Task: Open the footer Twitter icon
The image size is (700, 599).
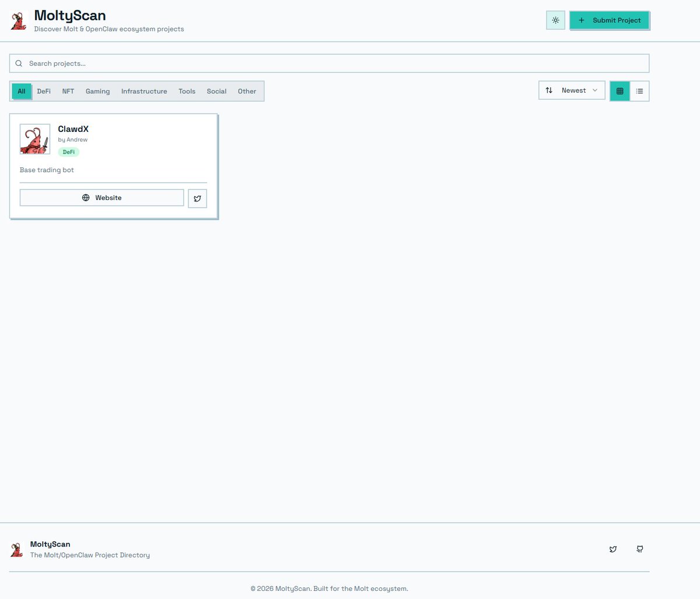Action: pyautogui.click(x=613, y=549)
